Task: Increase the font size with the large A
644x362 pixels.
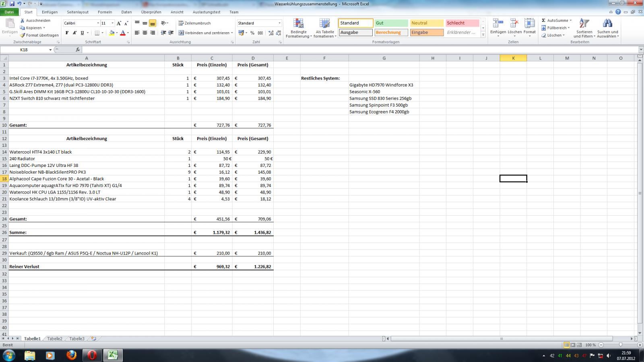Action: (x=119, y=23)
